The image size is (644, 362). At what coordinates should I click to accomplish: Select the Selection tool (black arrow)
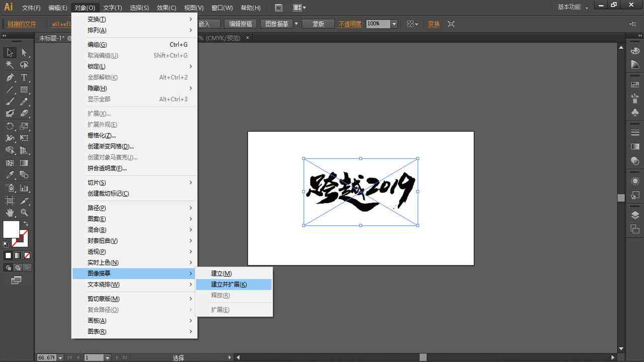click(10, 52)
